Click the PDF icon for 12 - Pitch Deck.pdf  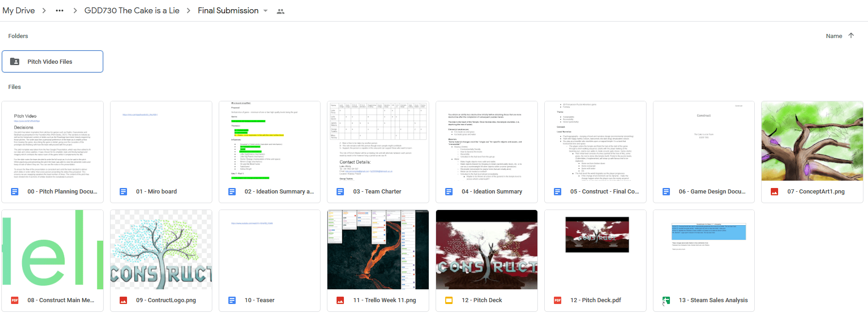tap(558, 300)
